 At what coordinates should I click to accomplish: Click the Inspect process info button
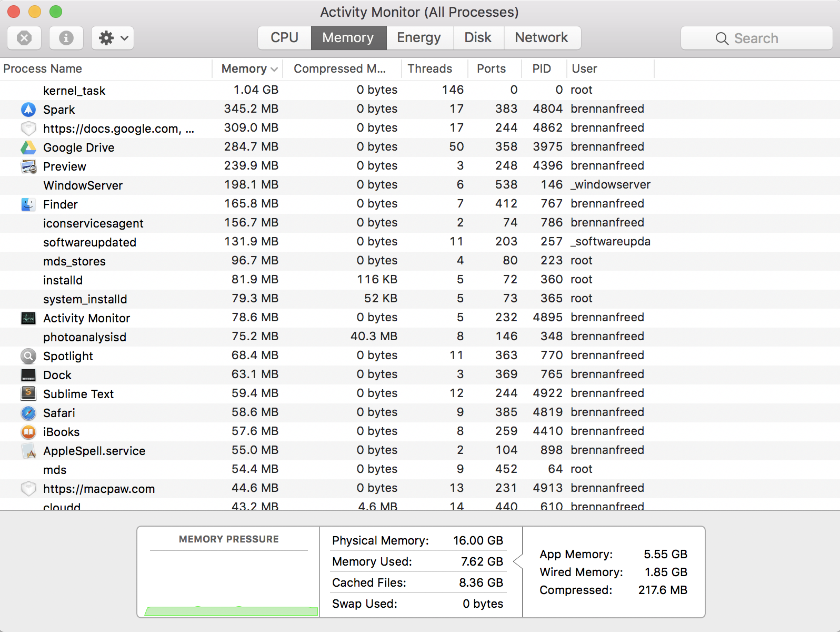click(x=66, y=38)
